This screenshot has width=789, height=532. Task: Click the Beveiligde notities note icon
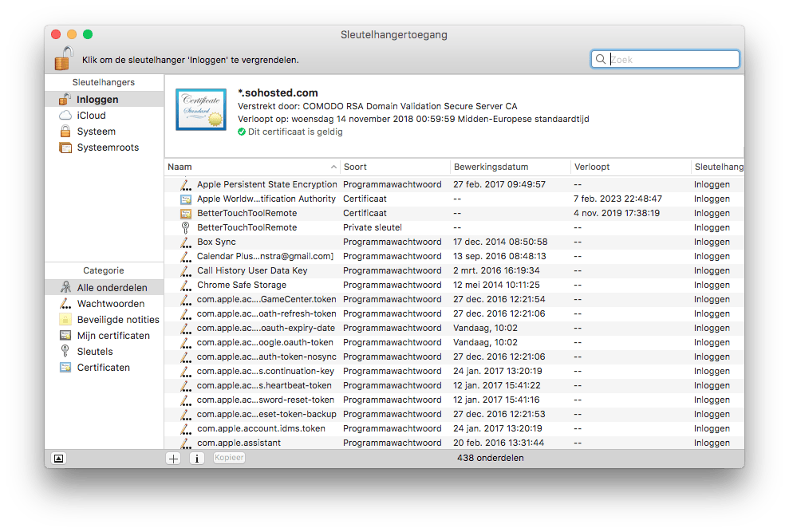click(65, 319)
